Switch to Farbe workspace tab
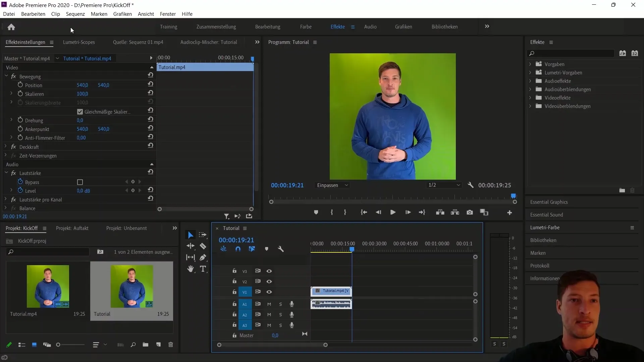This screenshot has height=362, width=644. point(306,26)
